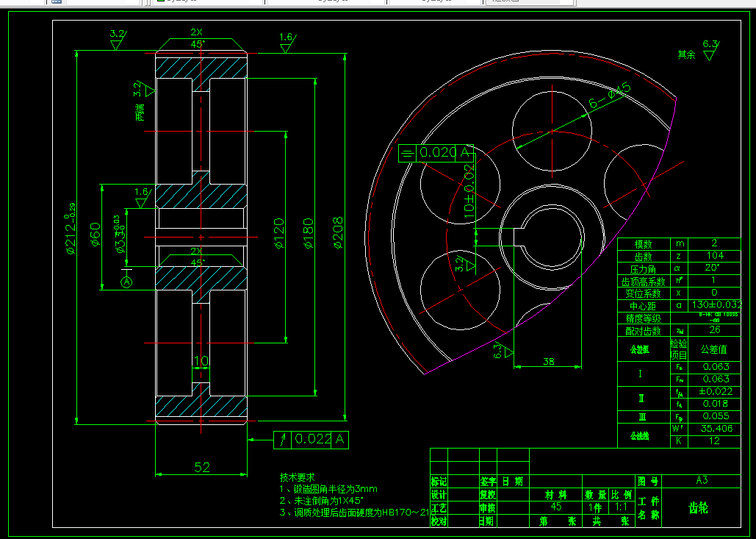Select the 变位系数 table cell
This screenshot has height=539, width=756.
(644, 294)
